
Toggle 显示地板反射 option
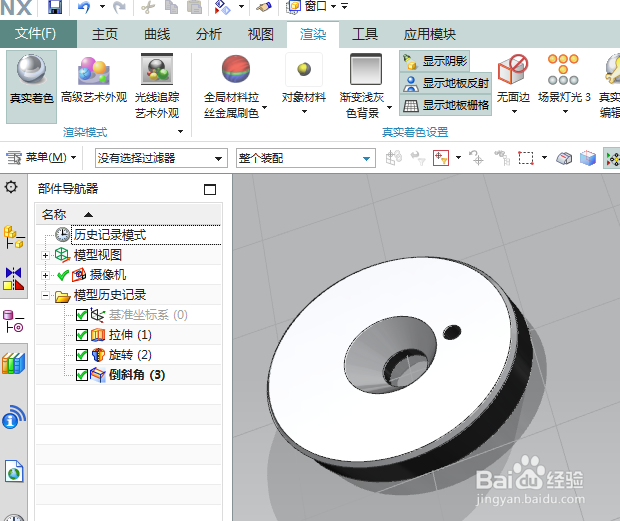coord(446,83)
